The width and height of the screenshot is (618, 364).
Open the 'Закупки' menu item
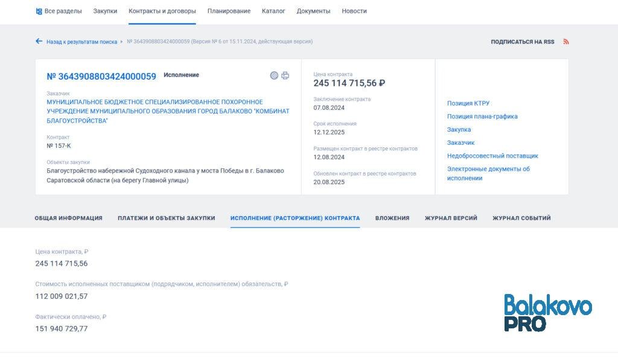tap(106, 10)
